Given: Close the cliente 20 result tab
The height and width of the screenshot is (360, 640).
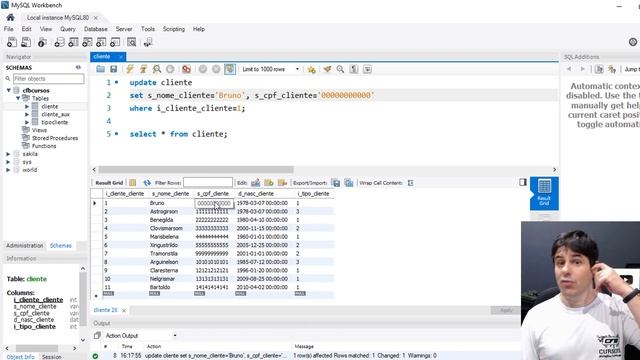Looking at the screenshot, I should tap(124, 310).
